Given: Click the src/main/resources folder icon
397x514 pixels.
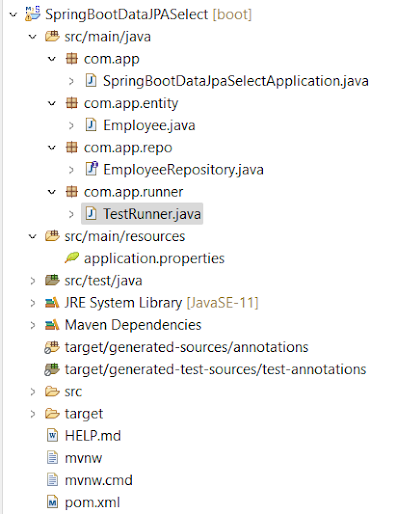Looking at the screenshot, I should tap(52, 236).
